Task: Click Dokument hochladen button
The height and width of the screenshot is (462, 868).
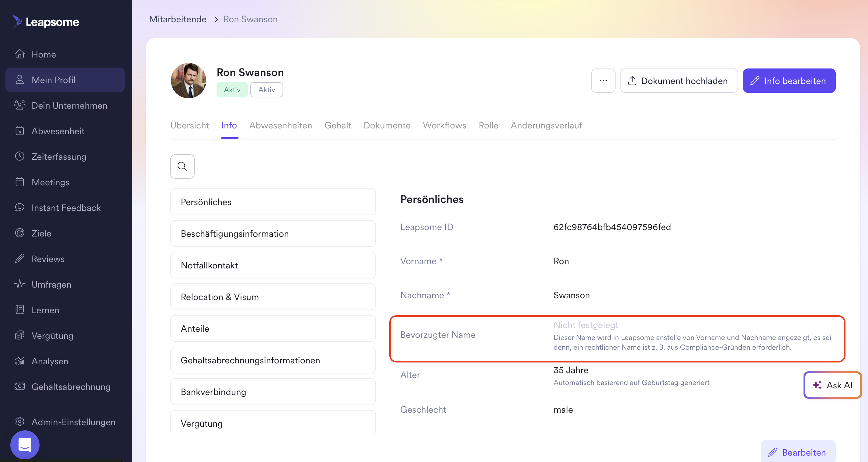Action: [679, 81]
